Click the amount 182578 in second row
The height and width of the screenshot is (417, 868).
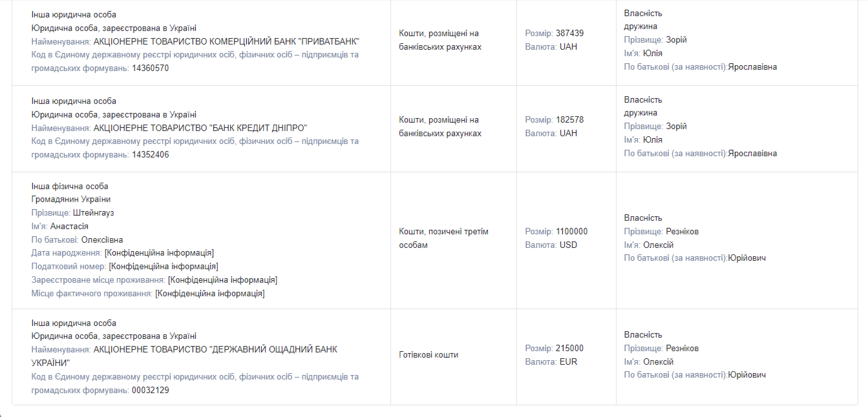click(569, 120)
